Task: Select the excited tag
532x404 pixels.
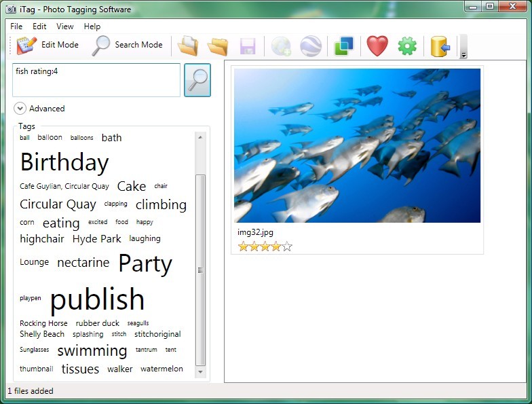Action: (x=98, y=222)
